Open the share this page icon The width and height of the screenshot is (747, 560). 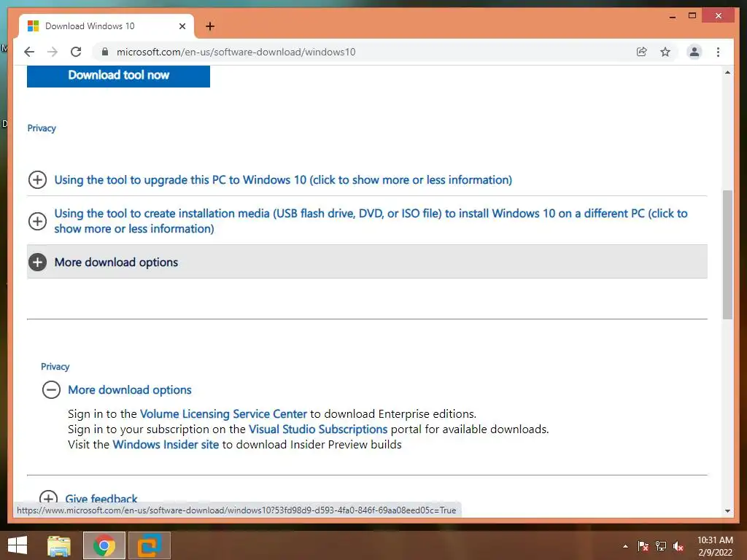point(642,52)
